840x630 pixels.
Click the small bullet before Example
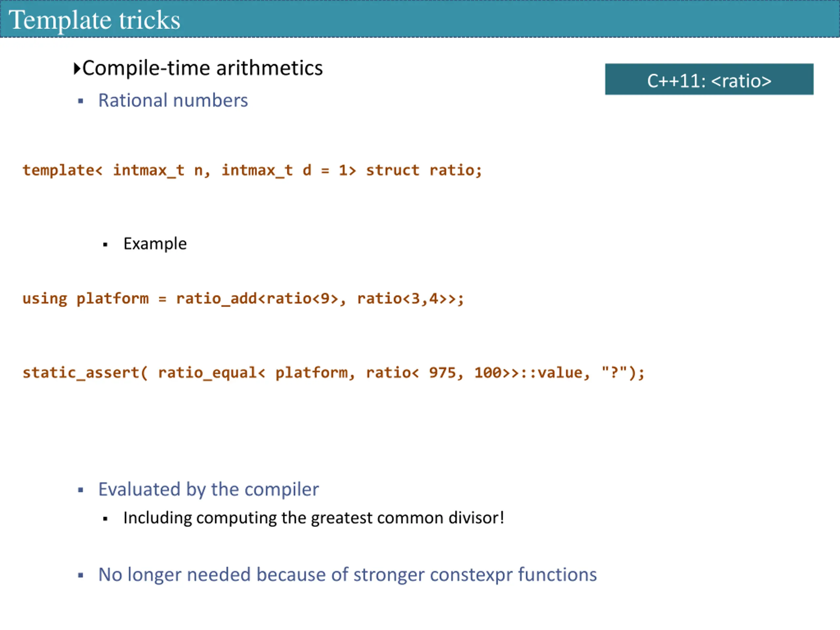pos(105,245)
